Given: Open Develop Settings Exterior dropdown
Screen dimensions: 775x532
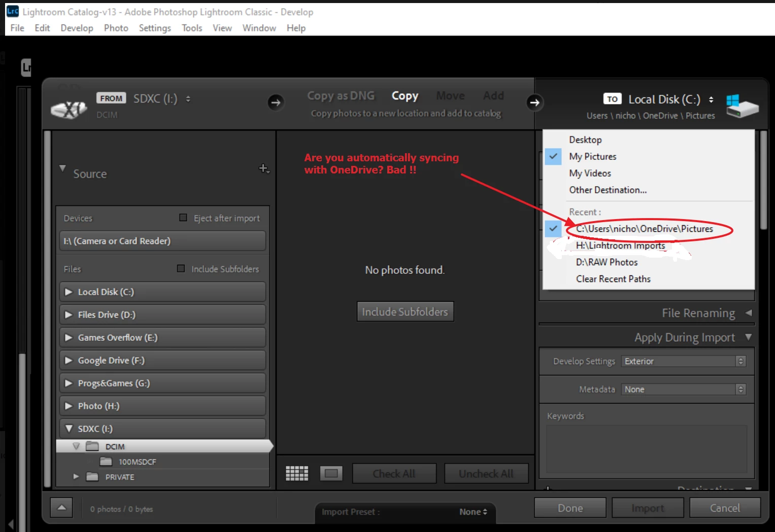Looking at the screenshot, I should (x=684, y=361).
